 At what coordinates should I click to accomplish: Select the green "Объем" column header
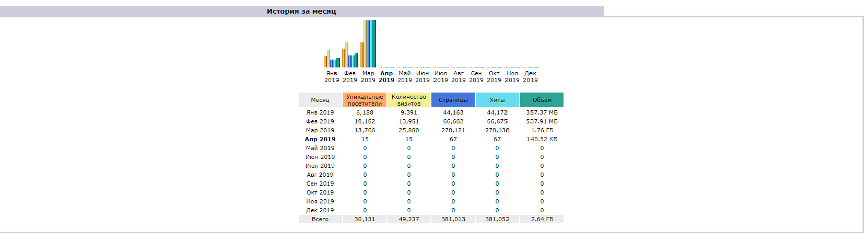(x=542, y=100)
